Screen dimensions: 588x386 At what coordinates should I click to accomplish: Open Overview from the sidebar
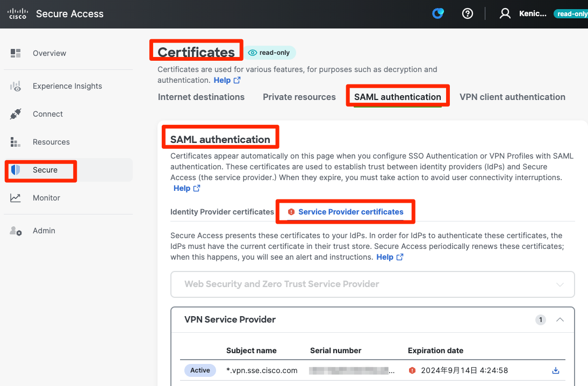tap(49, 53)
